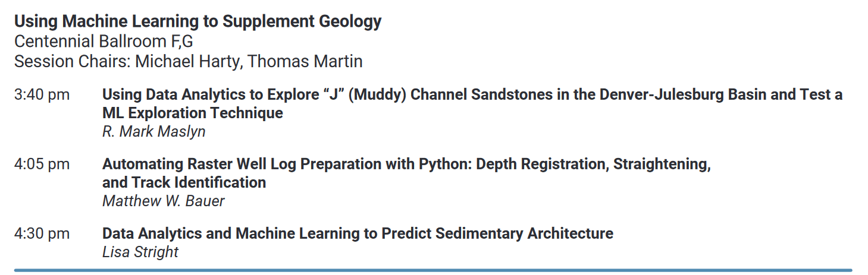868x275 pixels.
Task: Click the 4:05 pm time slot
Action: [42, 164]
